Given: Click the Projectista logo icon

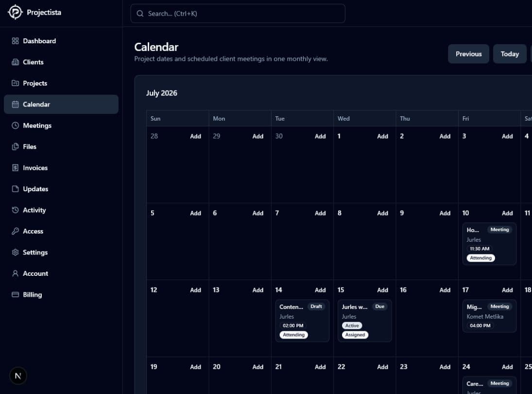Looking at the screenshot, I should point(15,12).
